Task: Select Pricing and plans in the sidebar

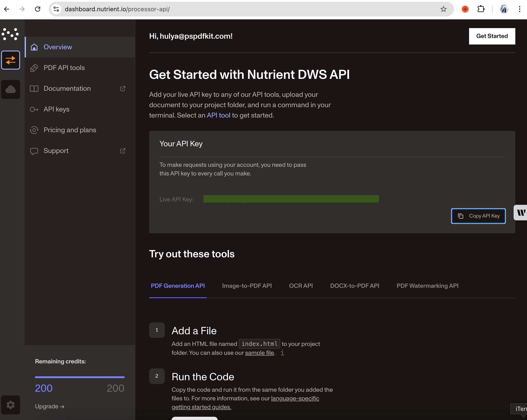Action: click(70, 130)
